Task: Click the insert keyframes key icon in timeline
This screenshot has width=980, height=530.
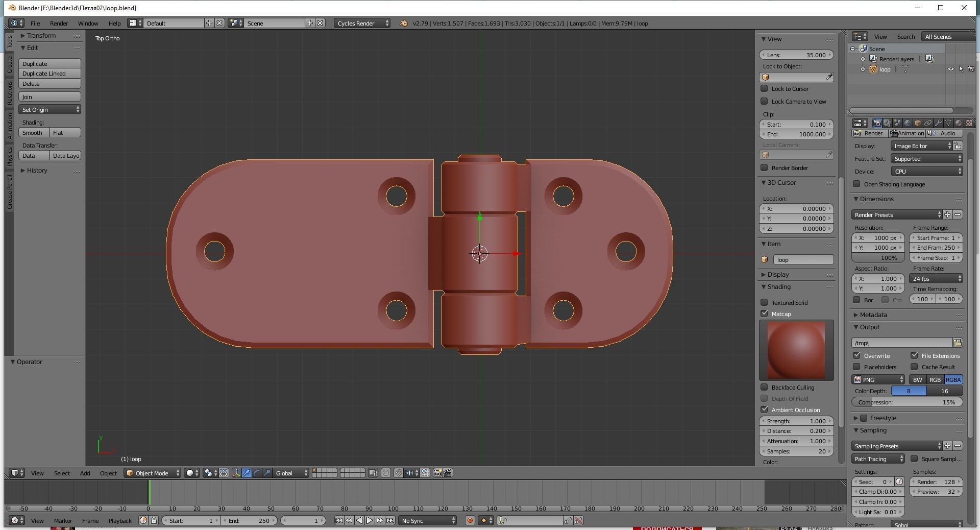Action: [x=568, y=520]
